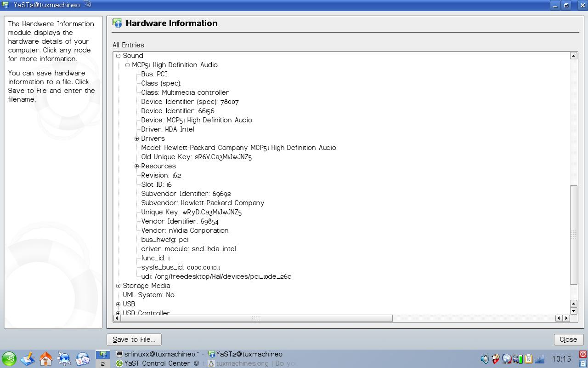This screenshot has height=368, width=588.
Task: Select the 'Bus: PCI' row
Action: coord(154,74)
